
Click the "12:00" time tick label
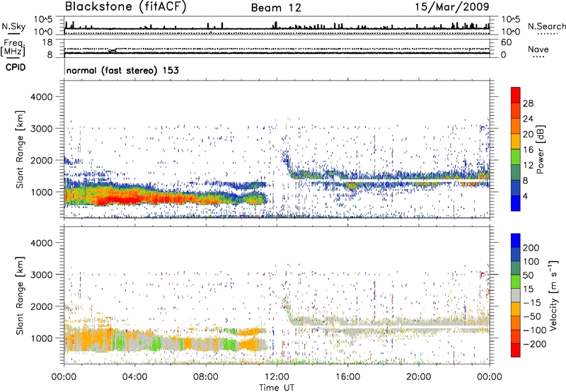(277, 377)
